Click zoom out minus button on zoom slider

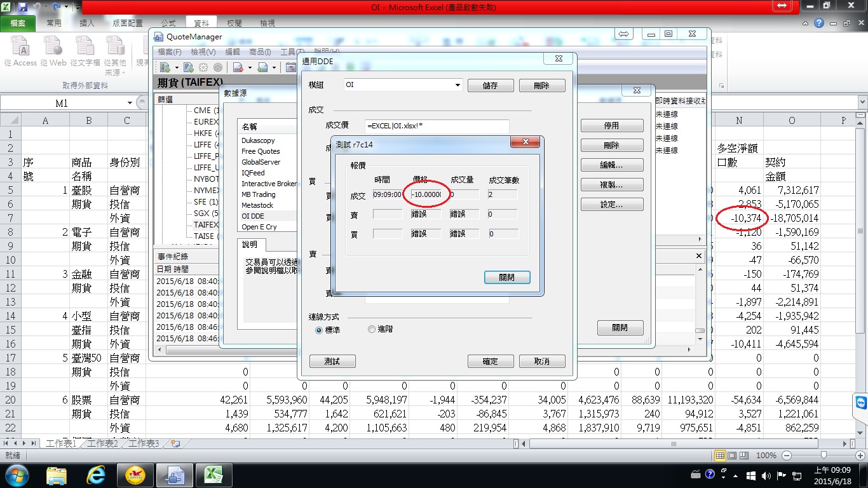click(787, 456)
